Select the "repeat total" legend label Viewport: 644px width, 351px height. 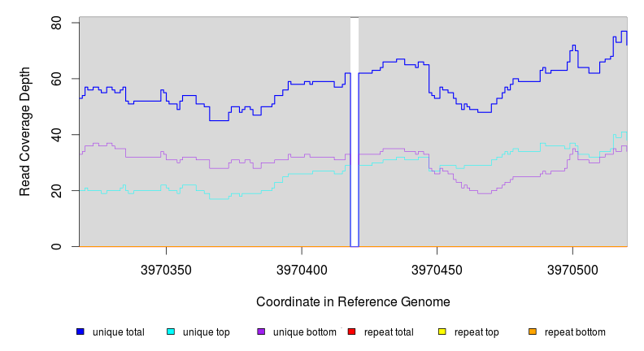[389, 332]
